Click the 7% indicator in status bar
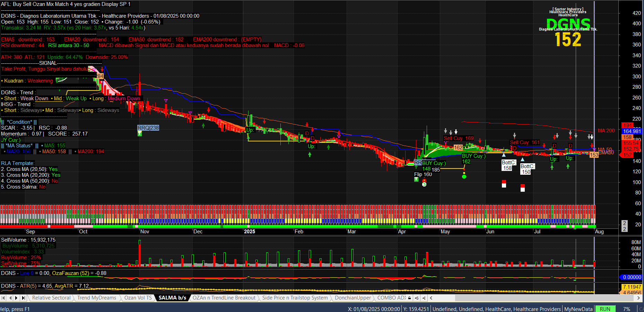The height and width of the screenshot is (312, 644). pos(627,309)
